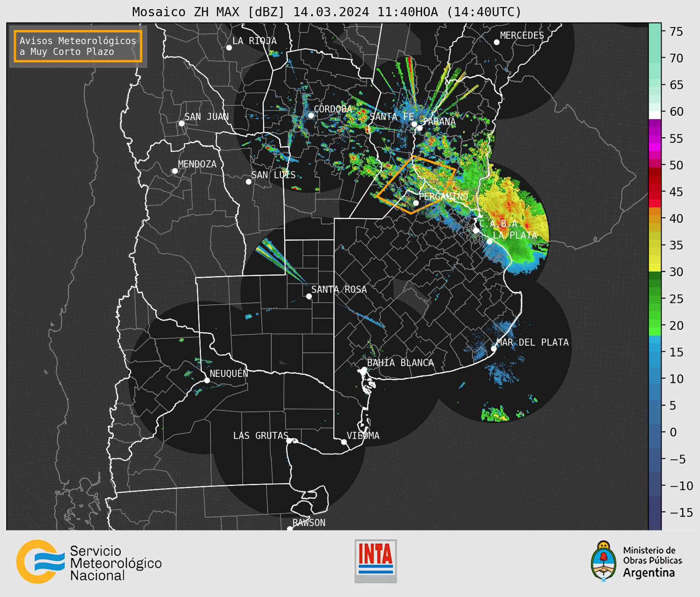Click the white dot marking Neuquén
The image size is (700, 597).
click(x=207, y=380)
